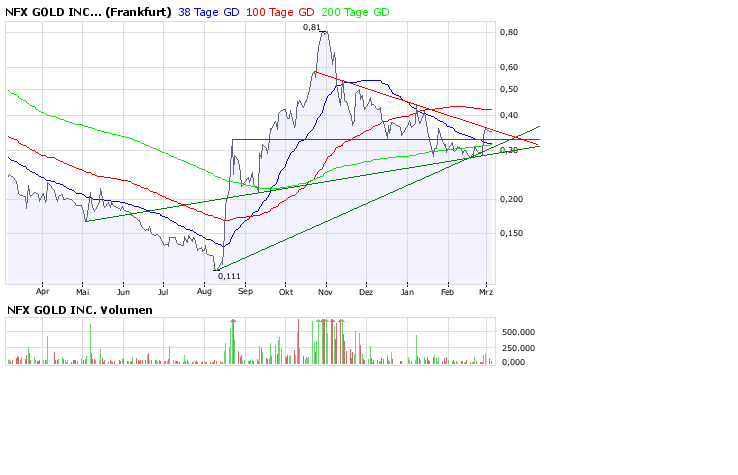Click the 0,111 low price label
Viewport: 738px width, 475px height.
pos(230,275)
